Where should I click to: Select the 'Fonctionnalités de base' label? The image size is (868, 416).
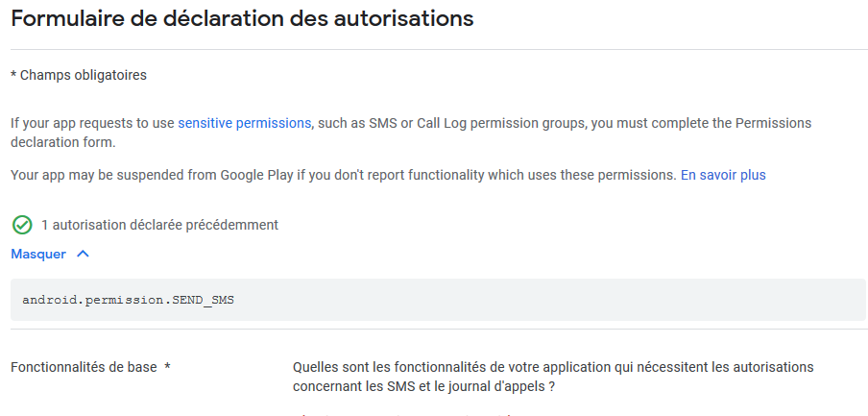pos(84,367)
